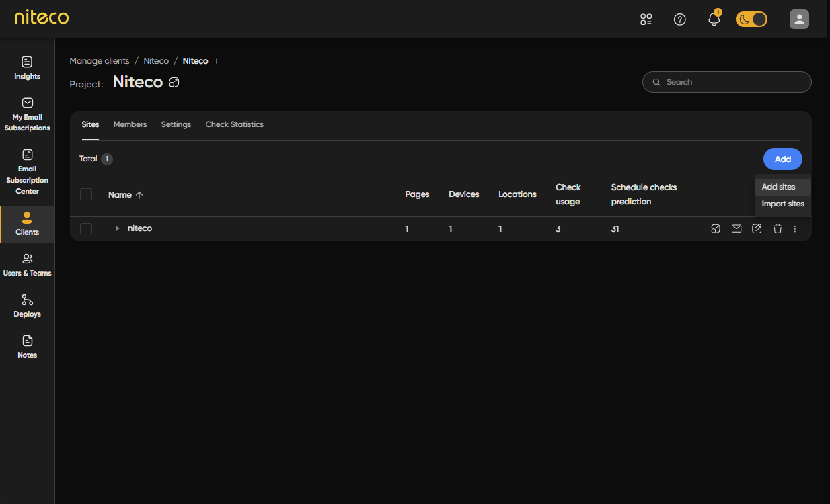Image resolution: width=830 pixels, height=504 pixels.
Task: Click the Devices column header
Action: (464, 194)
